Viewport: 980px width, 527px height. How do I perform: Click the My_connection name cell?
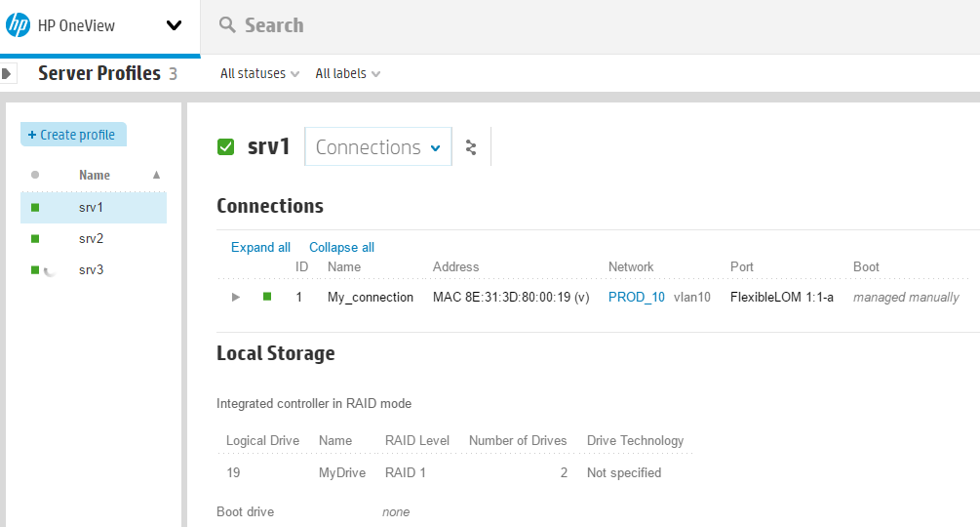(x=371, y=297)
